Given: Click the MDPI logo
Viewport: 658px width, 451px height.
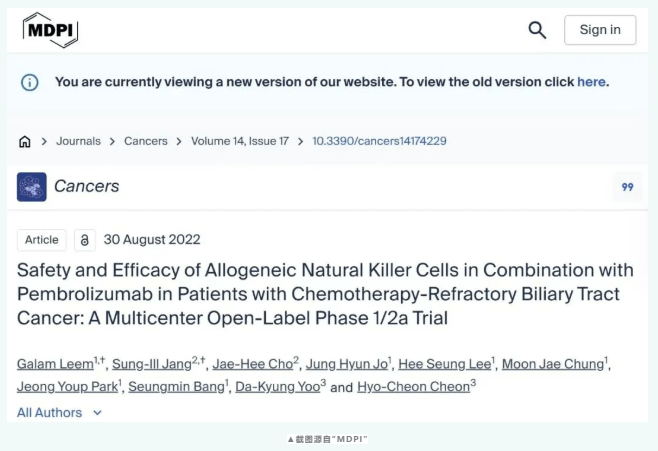Looking at the screenshot, I should coord(50,30).
